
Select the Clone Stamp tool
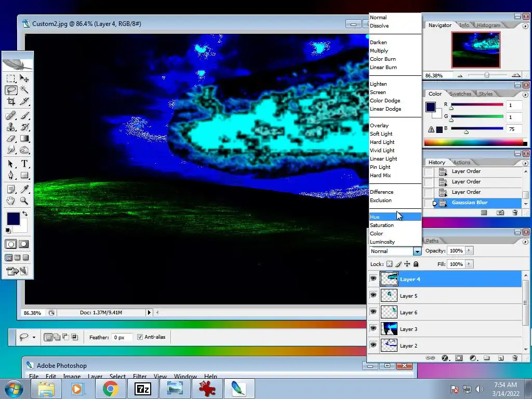point(11,127)
